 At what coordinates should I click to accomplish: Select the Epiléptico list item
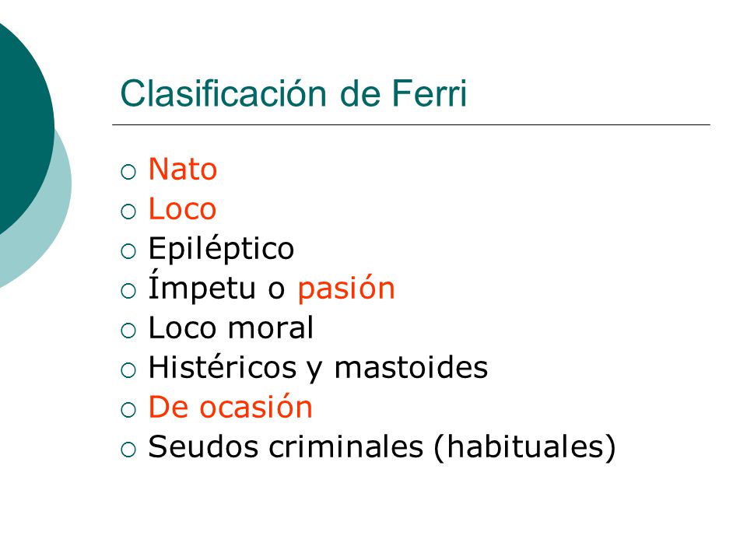(x=221, y=249)
